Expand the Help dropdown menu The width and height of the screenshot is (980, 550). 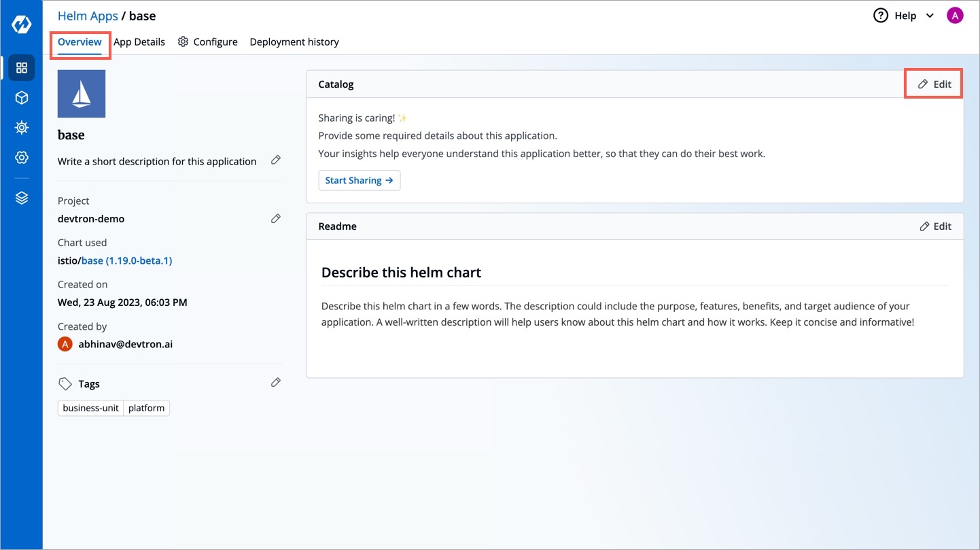tap(904, 16)
